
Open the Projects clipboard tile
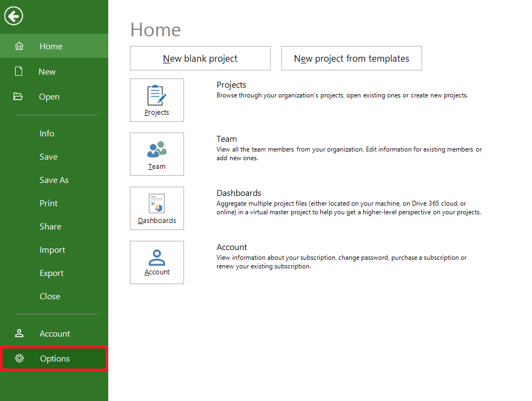pos(157,100)
